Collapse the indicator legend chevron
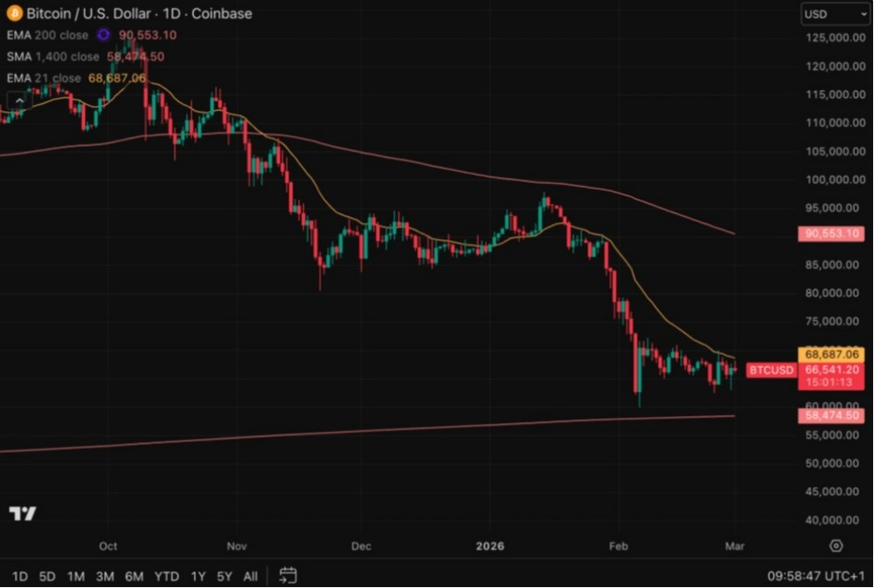The width and height of the screenshot is (874, 588). click(19, 100)
